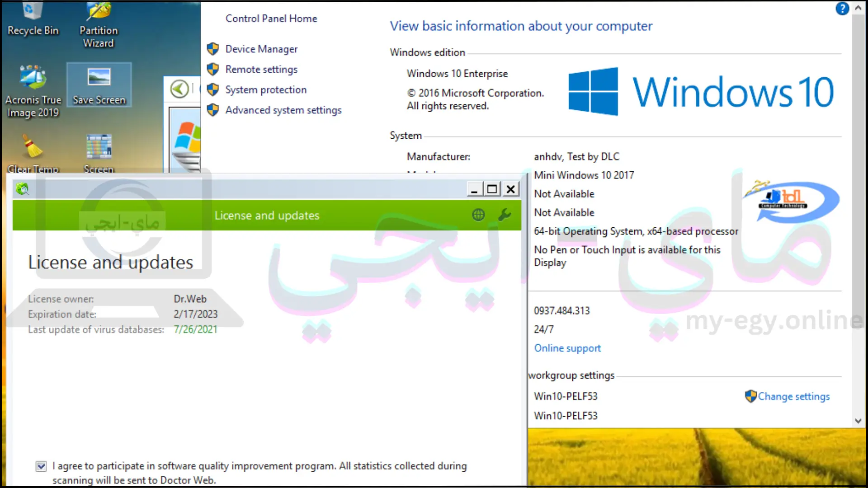Screen dimensions: 868x488
Task: Open Device Manager link
Action: pyautogui.click(x=261, y=49)
